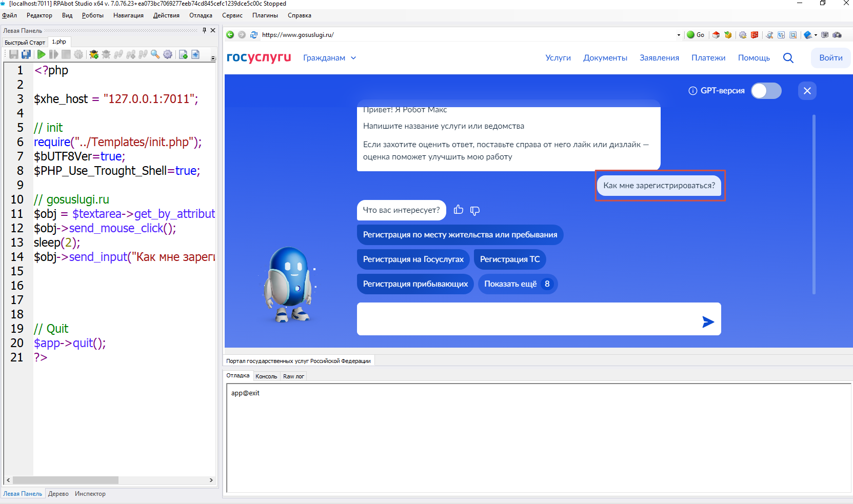
Task: Click the blue Save All floppy icon
Action: coord(26,54)
